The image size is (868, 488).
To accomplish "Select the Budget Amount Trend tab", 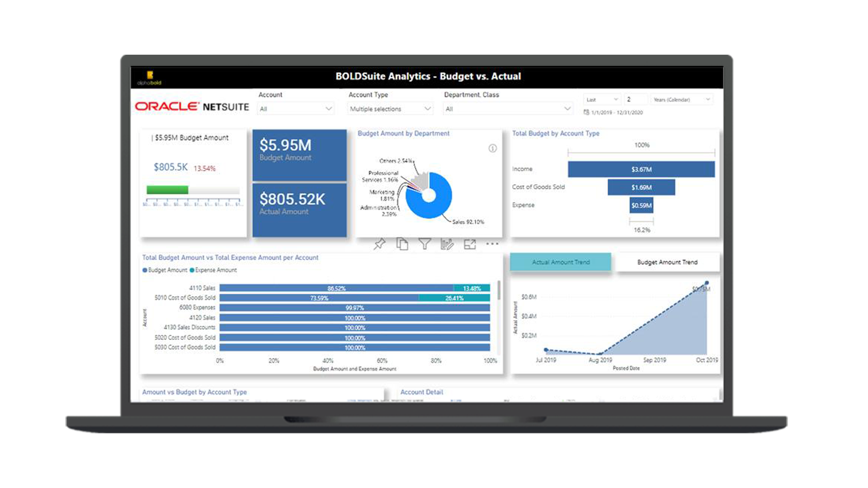I will tap(667, 262).
